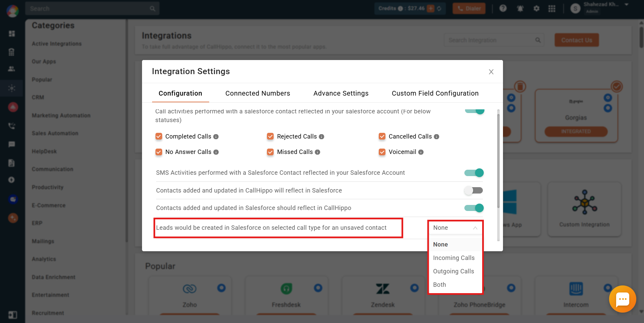The height and width of the screenshot is (323, 644).
Task: Select Incoming Calls option
Action: [x=455, y=258]
